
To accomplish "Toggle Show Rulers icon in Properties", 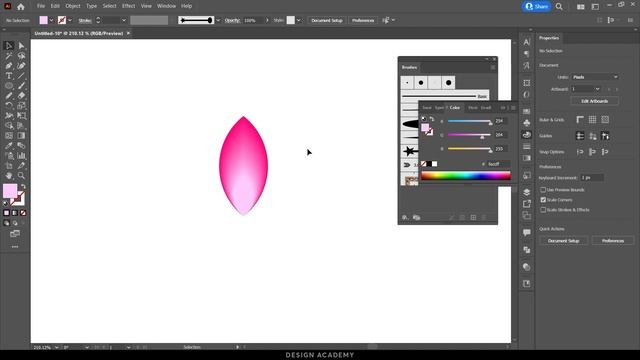I will pyautogui.click(x=580, y=120).
